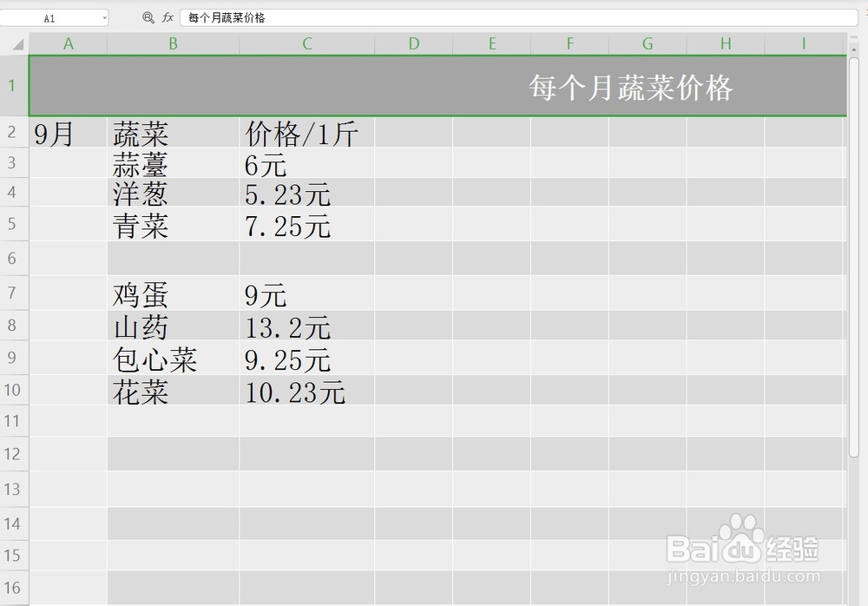868x606 pixels.
Task: Select column D header
Action: (x=413, y=43)
